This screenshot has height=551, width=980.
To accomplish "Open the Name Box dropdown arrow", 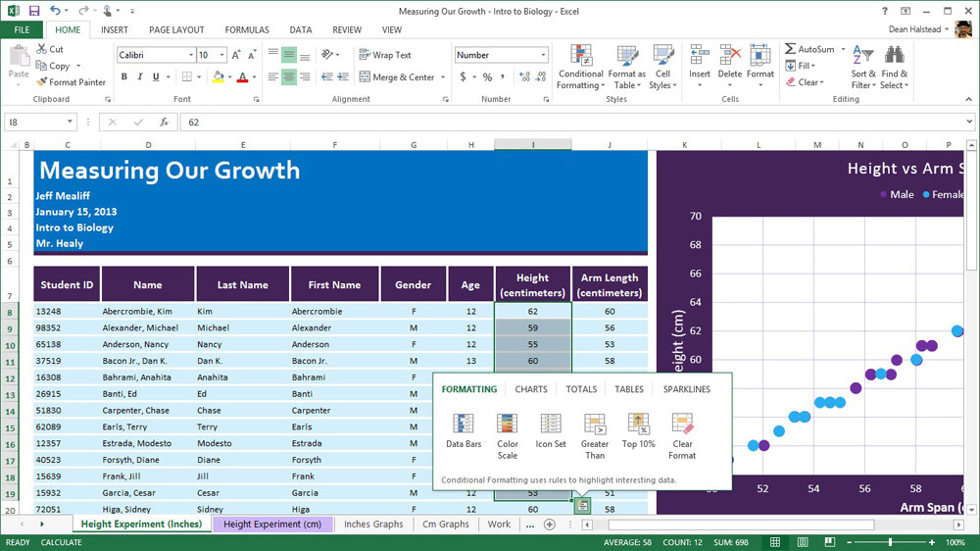I will [70, 122].
